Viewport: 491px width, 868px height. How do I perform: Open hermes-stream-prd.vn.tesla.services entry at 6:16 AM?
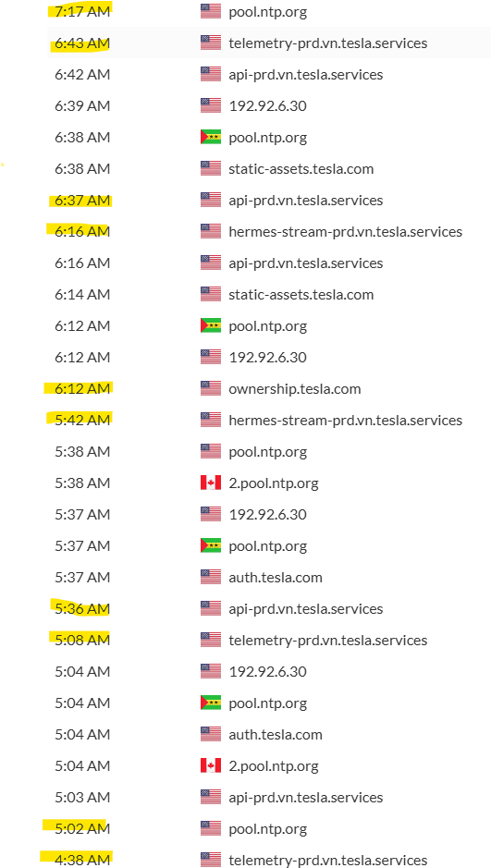346,231
